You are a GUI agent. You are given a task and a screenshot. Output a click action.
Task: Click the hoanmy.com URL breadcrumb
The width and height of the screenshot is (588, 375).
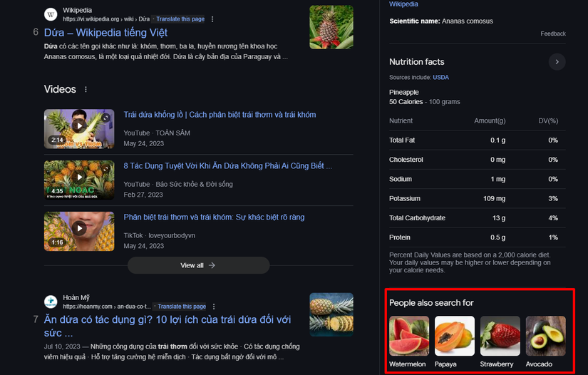click(x=107, y=307)
